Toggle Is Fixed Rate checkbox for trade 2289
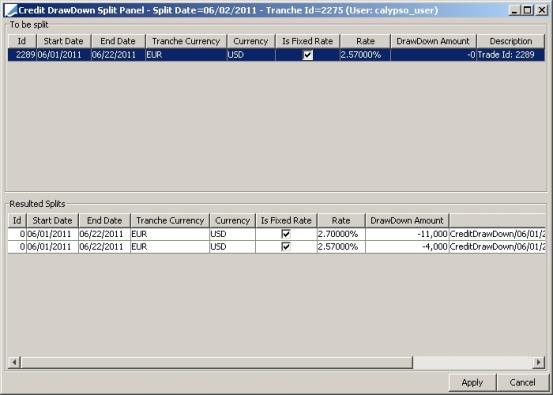Image resolution: width=553 pixels, height=395 pixels. point(308,55)
